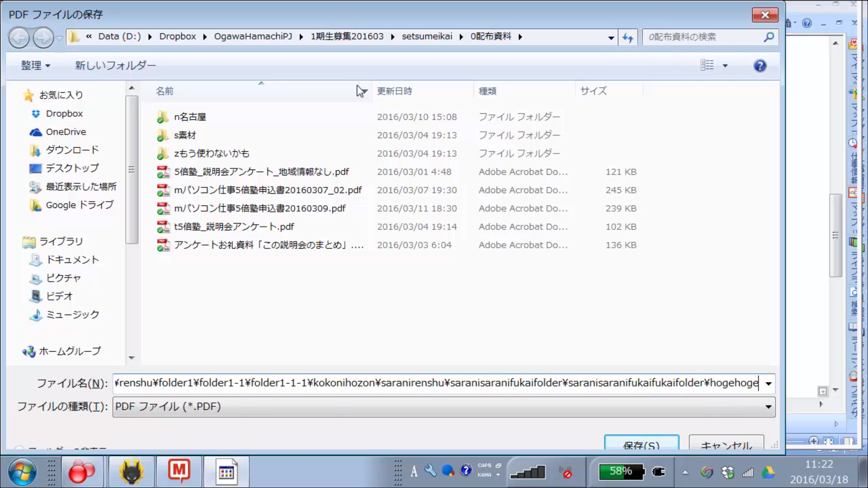Click the Windows Start orb
Viewport: 868px width, 488px height.
pyautogui.click(x=22, y=472)
